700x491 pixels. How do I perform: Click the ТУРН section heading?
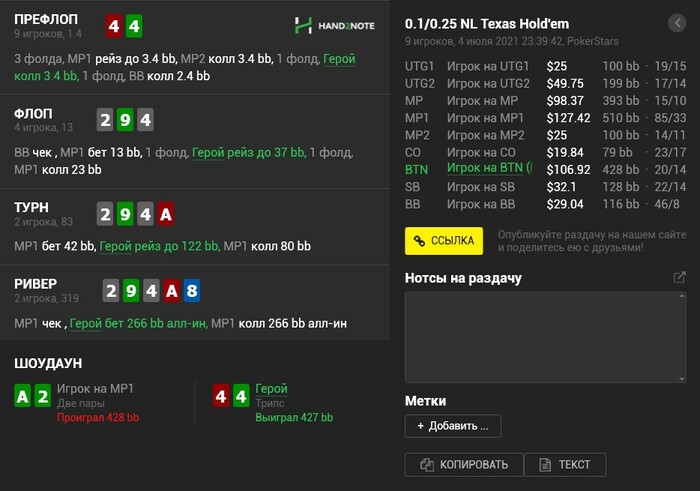coord(31,208)
